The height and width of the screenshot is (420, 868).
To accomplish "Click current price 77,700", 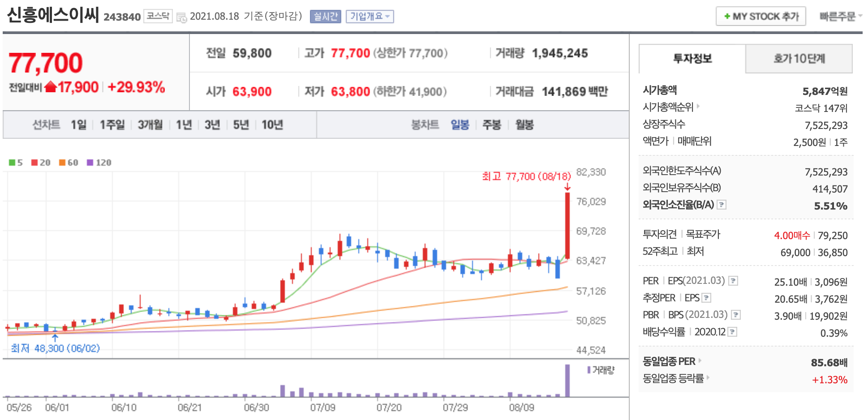I will (x=46, y=63).
